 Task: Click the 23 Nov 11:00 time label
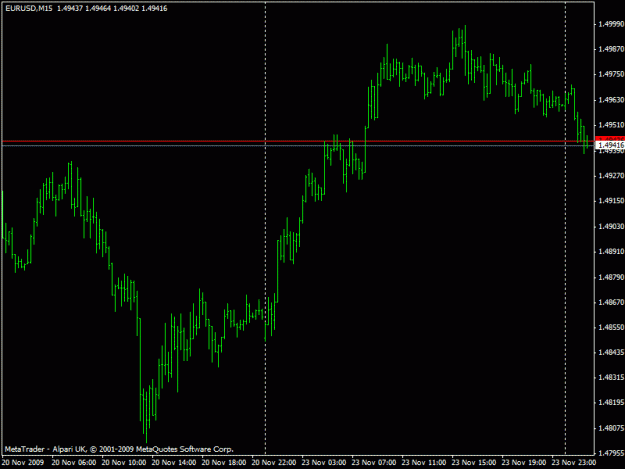[x=424, y=463]
